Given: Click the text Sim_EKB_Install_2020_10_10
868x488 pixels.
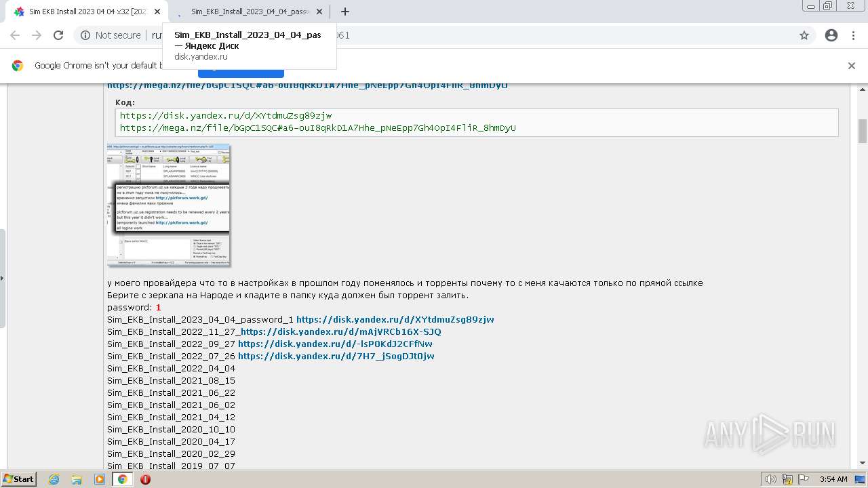Looking at the screenshot, I should (171, 430).
